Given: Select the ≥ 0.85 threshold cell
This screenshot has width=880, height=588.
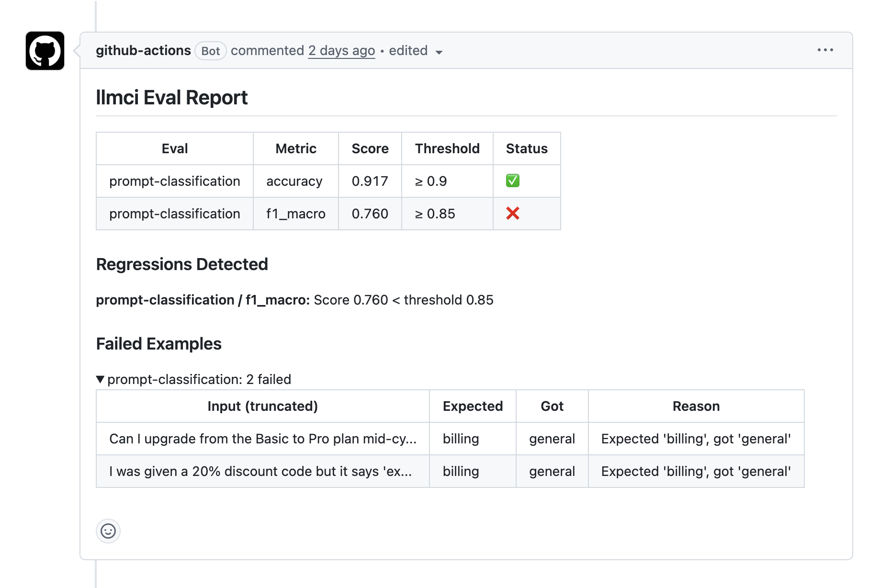Looking at the screenshot, I should [x=447, y=214].
